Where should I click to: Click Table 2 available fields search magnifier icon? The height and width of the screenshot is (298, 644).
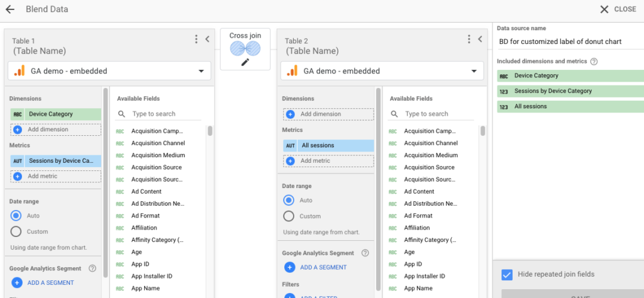click(394, 114)
